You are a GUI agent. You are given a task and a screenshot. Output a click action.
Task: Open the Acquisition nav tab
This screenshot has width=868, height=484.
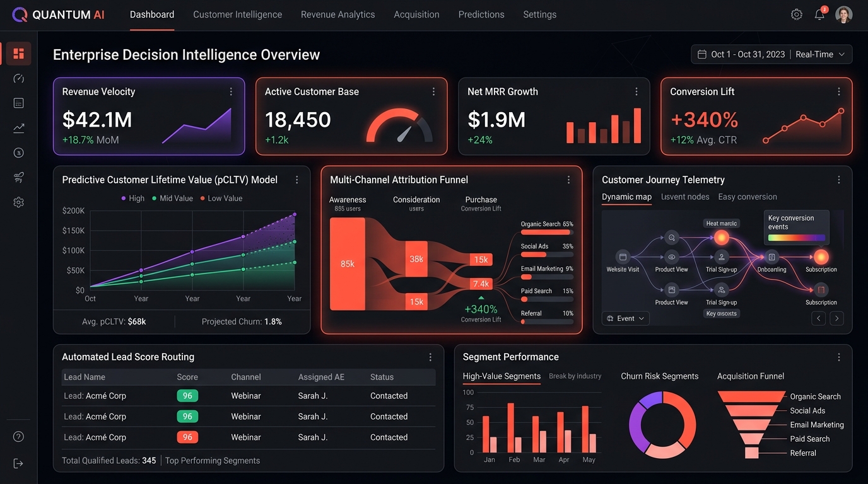(416, 14)
